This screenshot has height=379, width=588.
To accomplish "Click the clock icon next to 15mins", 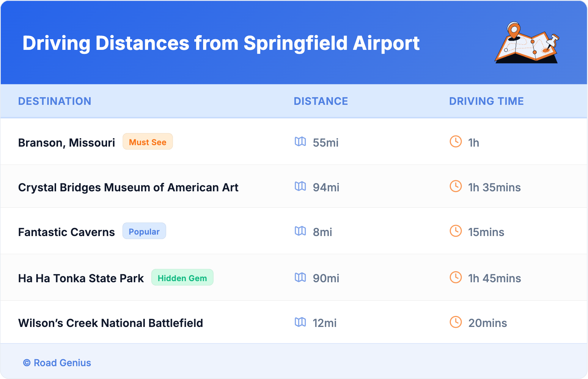I will (456, 231).
